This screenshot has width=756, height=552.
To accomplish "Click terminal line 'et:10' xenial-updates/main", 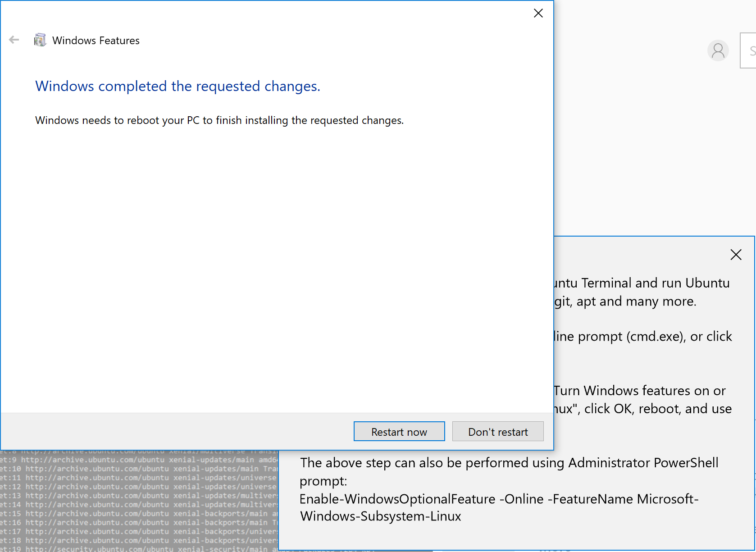I will (139, 469).
